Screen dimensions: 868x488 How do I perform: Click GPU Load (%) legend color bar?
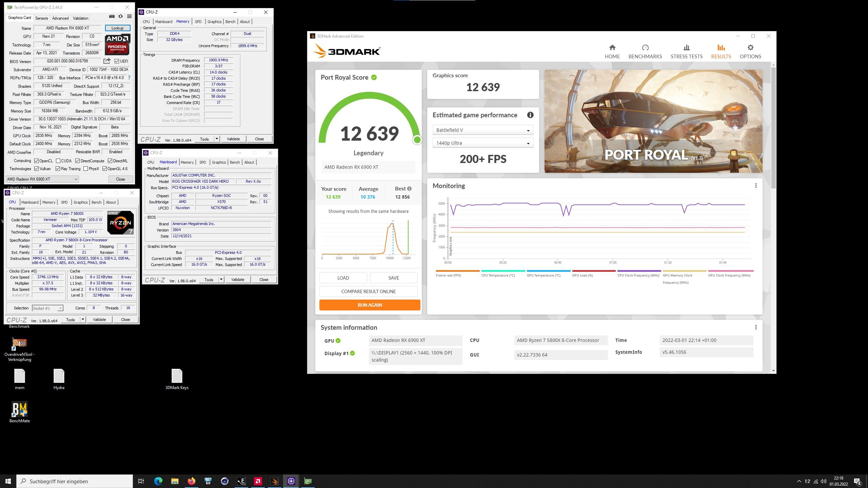[x=594, y=271]
